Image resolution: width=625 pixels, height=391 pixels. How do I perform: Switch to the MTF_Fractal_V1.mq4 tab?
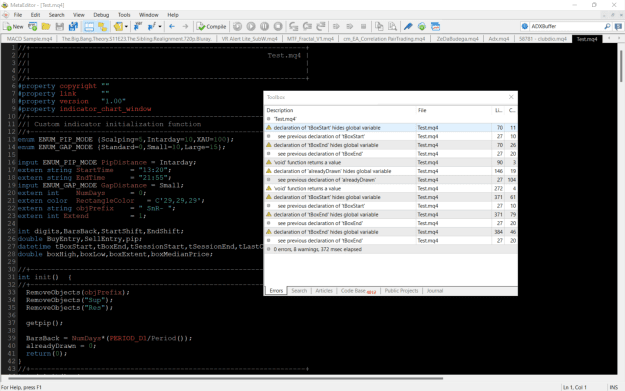[x=311, y=39]
